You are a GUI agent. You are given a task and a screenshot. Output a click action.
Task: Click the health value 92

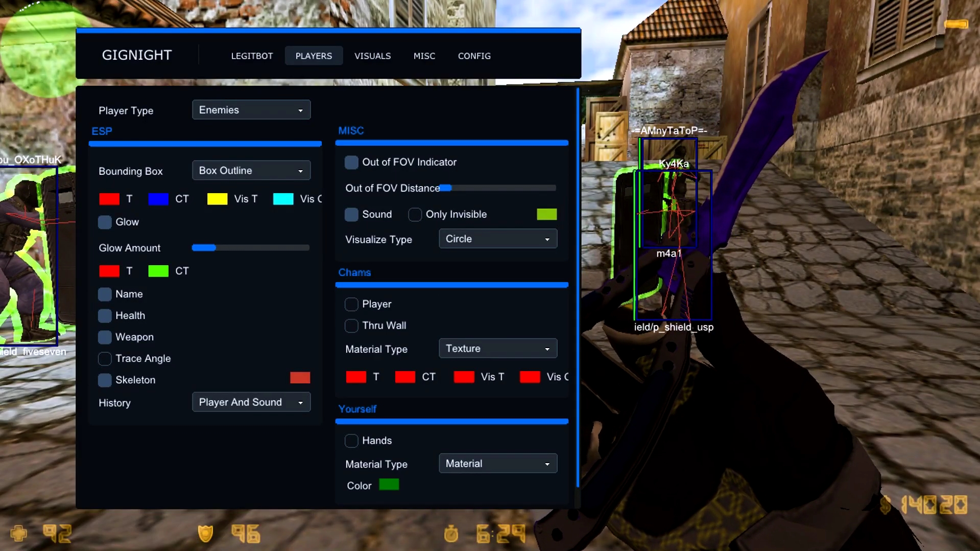click(x=57, y=534)
